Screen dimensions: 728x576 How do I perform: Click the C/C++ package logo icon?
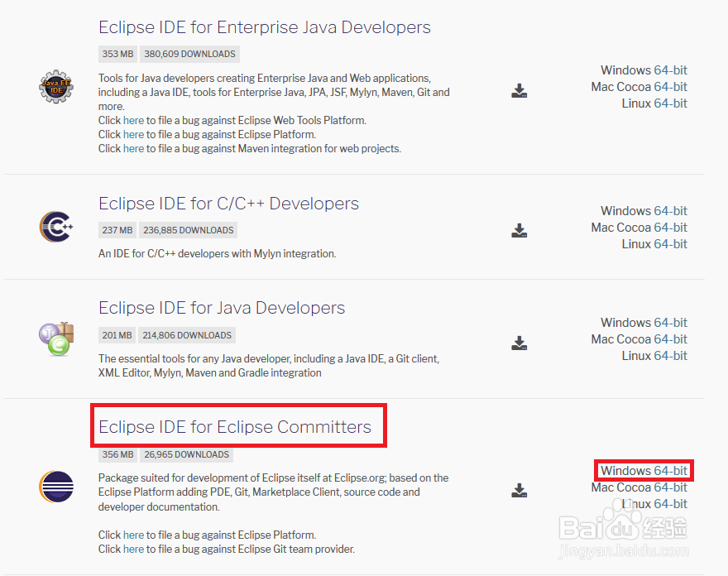(55, 227)
